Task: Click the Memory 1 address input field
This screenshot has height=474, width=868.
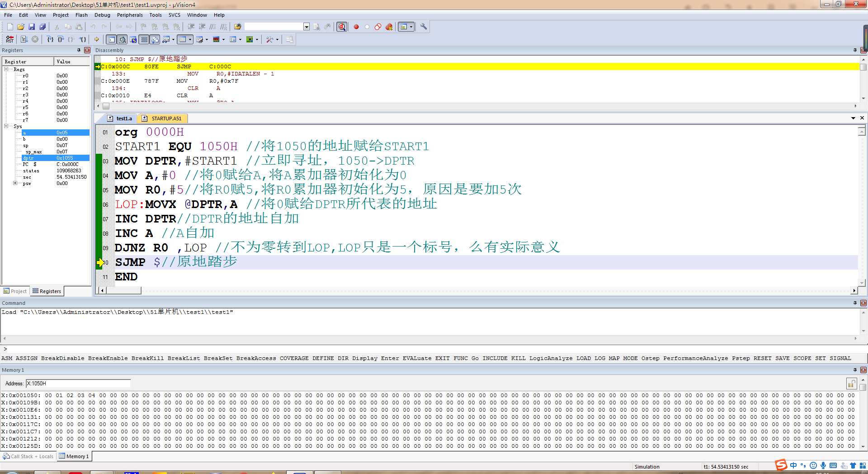Action: click(78, 384)
